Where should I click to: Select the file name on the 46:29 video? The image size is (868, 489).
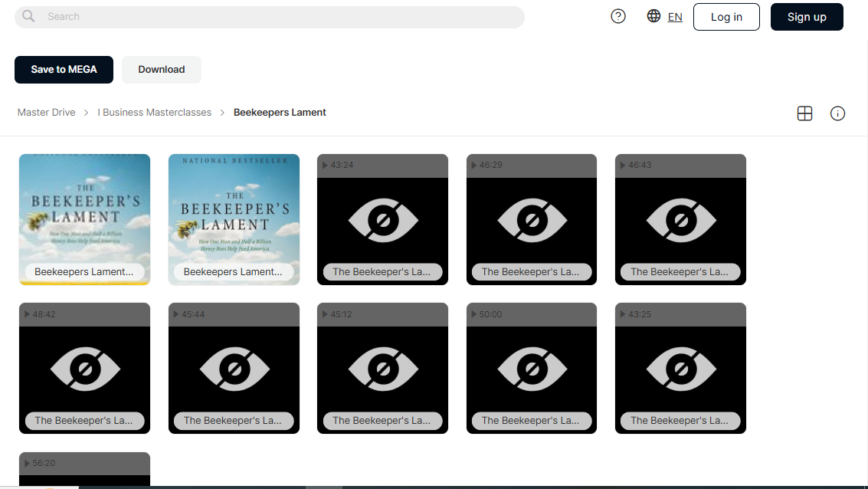click(x=531, y=272)
